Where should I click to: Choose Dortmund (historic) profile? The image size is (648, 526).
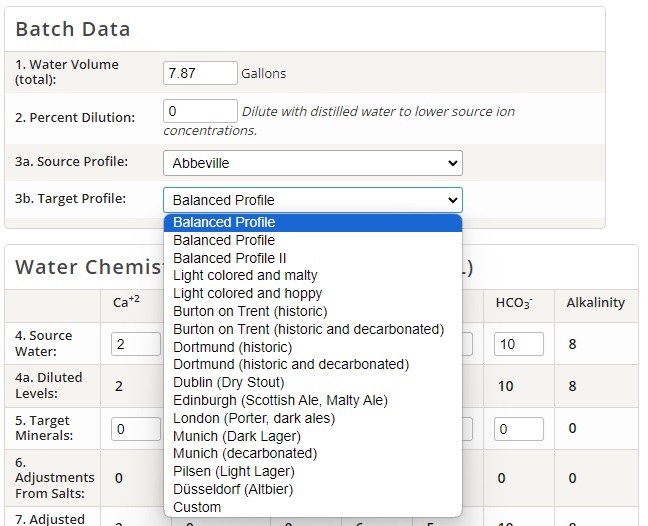pos(232,347)
